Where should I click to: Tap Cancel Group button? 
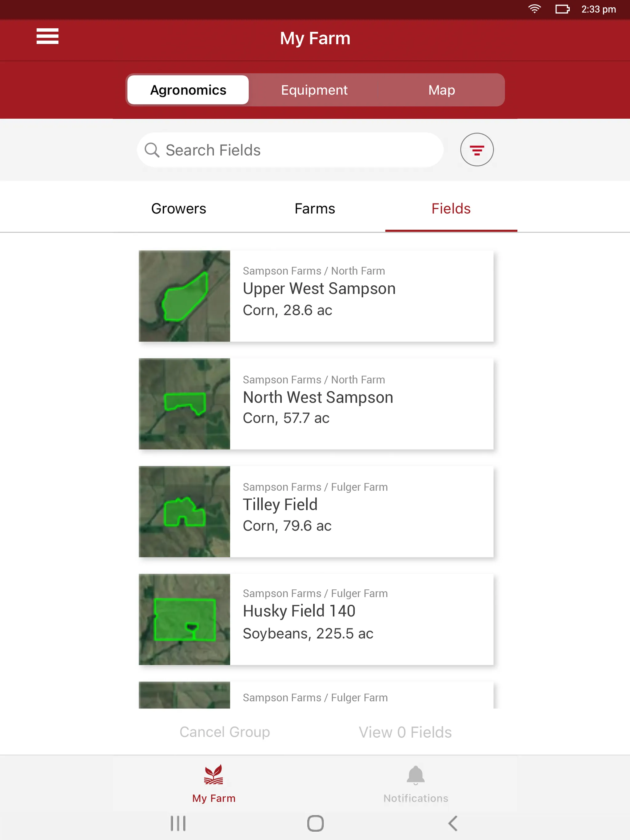click(x=224, y=731)
